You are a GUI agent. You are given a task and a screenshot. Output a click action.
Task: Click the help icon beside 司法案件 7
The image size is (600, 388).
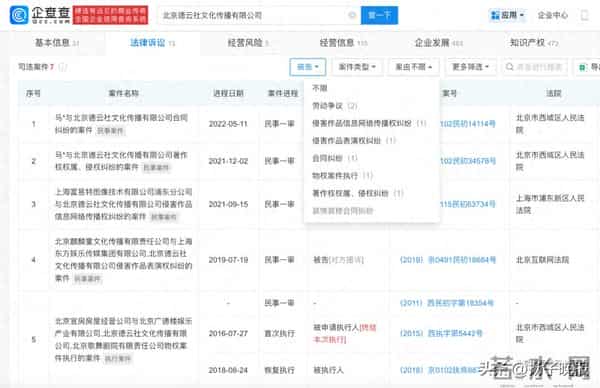(x=63, y=67)
